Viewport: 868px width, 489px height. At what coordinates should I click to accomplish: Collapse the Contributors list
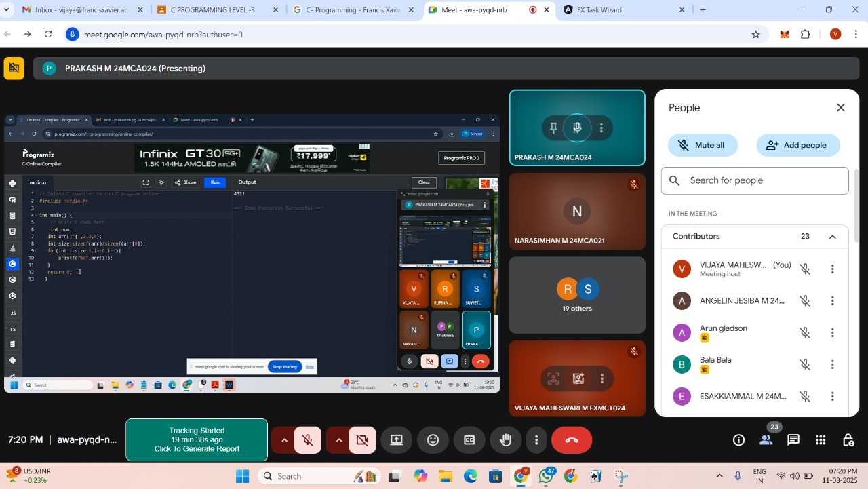[x=832, y=237]
